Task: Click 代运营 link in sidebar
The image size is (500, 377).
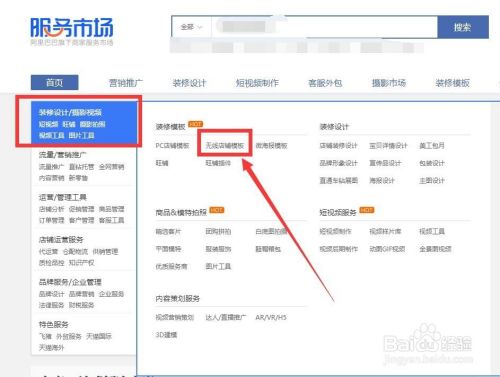Action: 48,251
